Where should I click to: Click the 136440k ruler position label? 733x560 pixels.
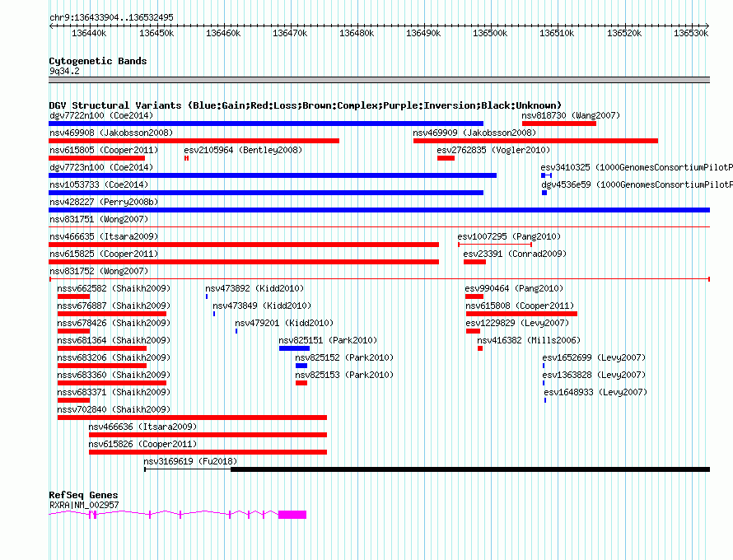pos(89,33)
